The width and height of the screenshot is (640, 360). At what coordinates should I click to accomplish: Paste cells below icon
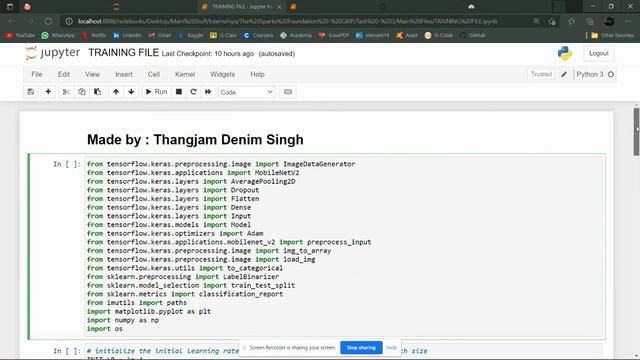98,92
